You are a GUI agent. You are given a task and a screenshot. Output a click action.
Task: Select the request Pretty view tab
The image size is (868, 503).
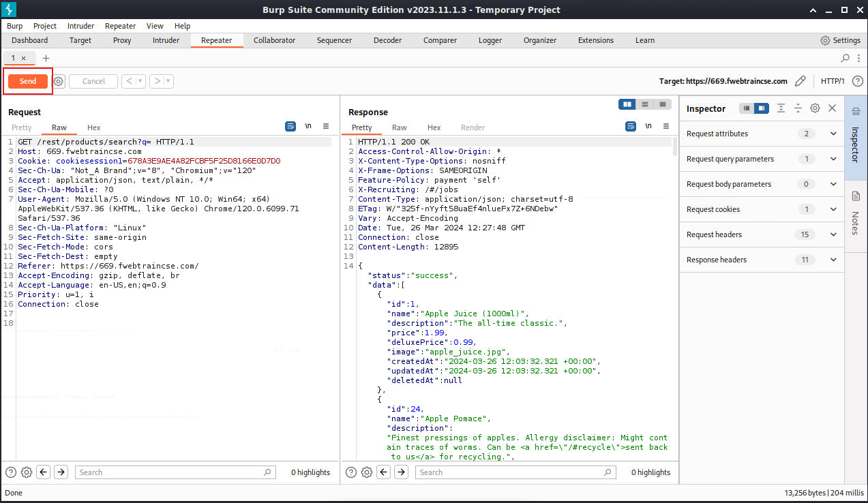point(21,127)
